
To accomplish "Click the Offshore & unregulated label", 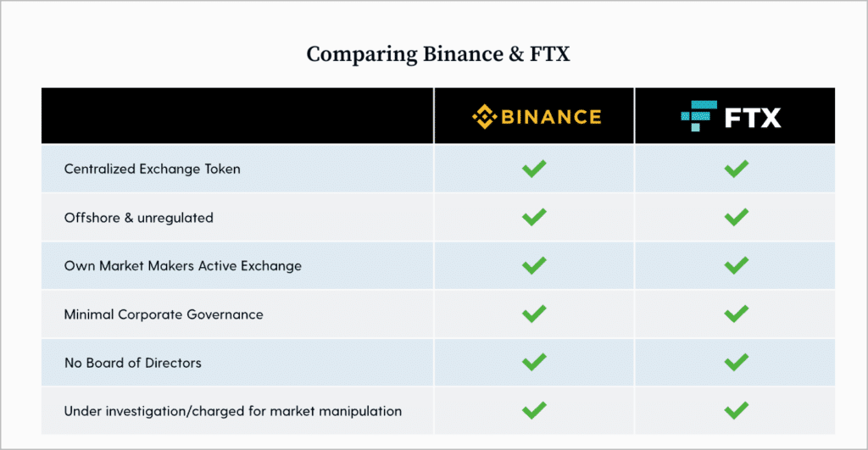I will [x=138, y=218].
